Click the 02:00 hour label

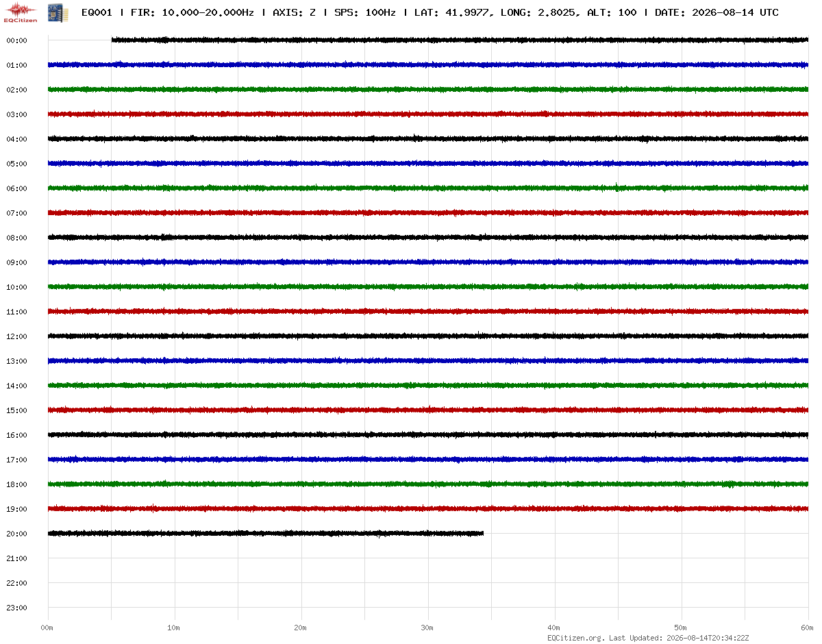tap(16, 90)
